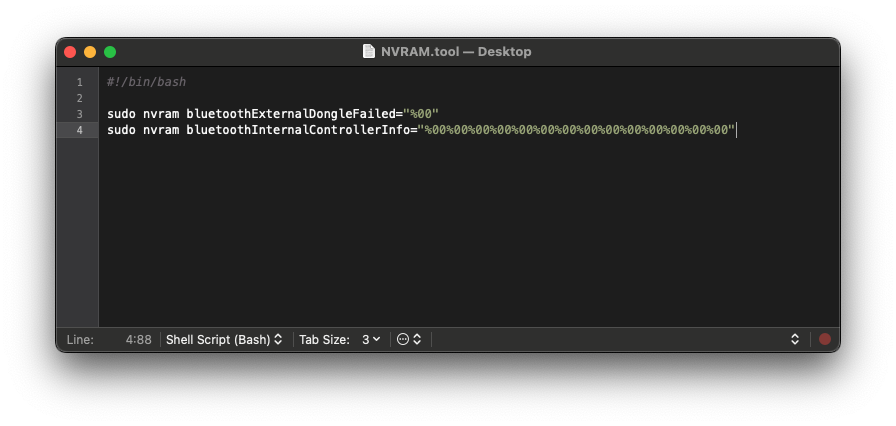Click the "%00" string on line 3
The width and height of the screenshot is (896, 426).
point(421,114)
